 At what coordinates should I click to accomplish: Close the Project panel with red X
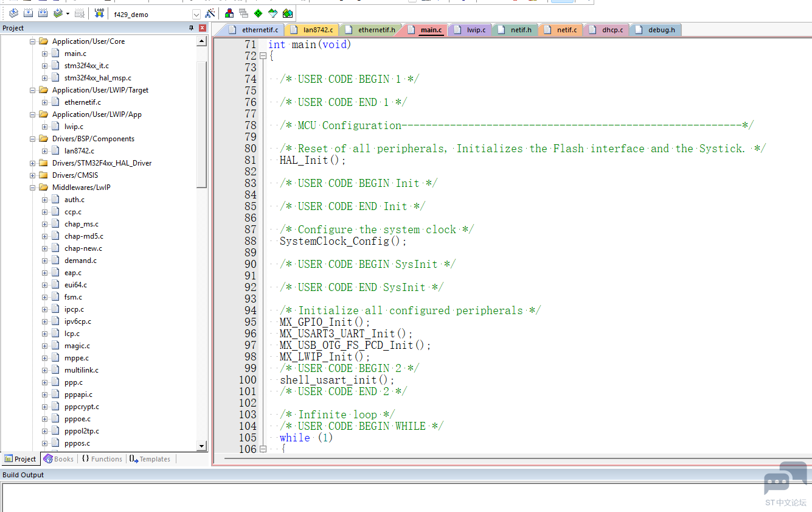(203, 28)
